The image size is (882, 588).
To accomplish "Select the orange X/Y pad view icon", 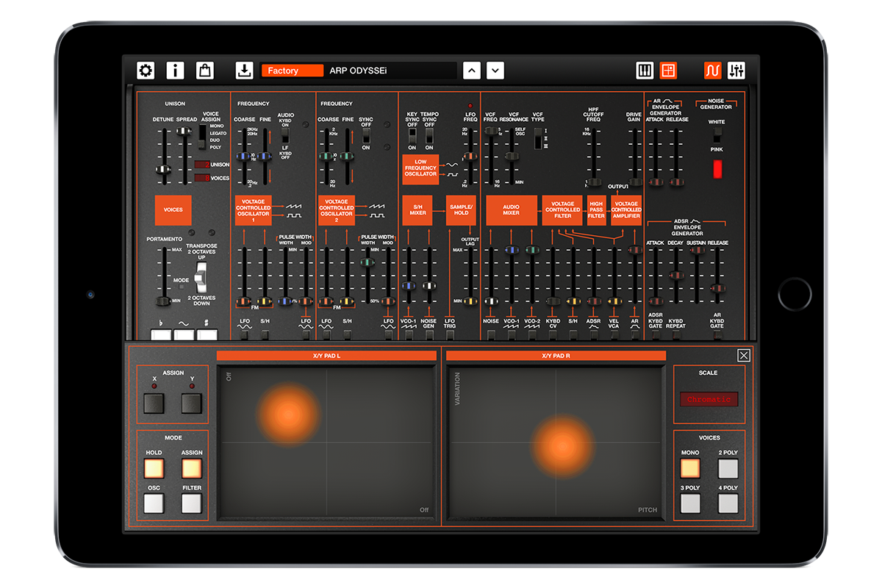I will [x=668, y=71].
